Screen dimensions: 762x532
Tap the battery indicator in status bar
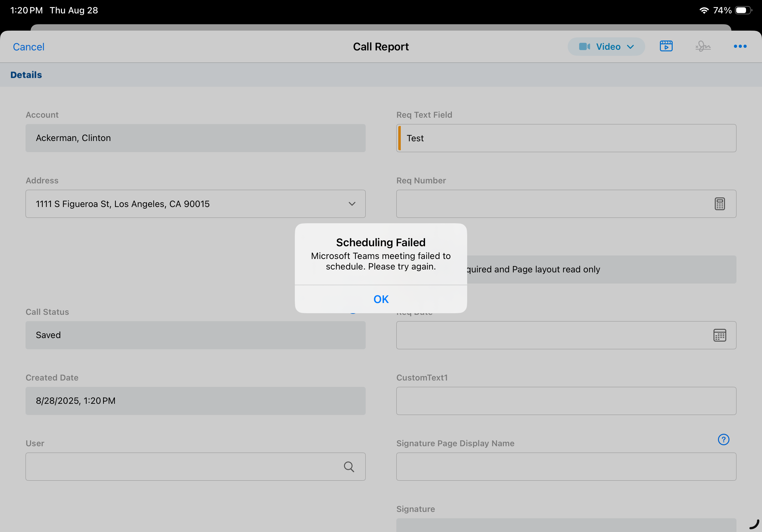pos(743,10)
